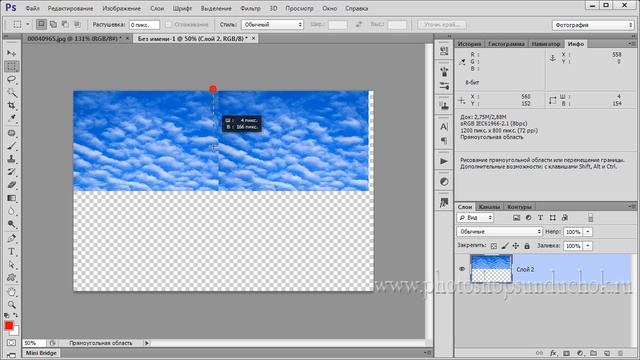Click the red foreground color swatch

pyautogui.click(x=9, y=326)
